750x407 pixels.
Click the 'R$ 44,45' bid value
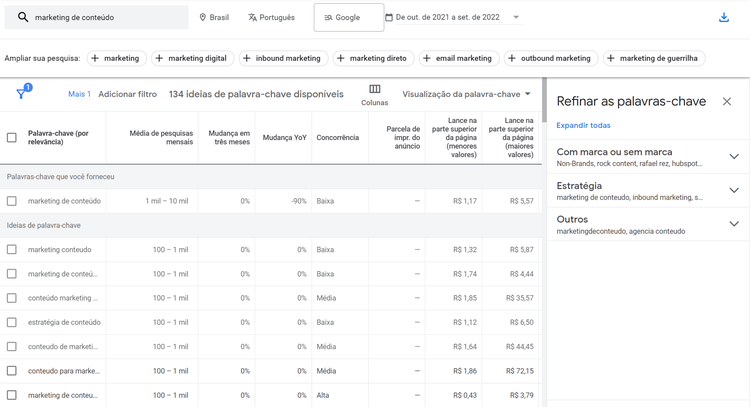tap(520, 347)
